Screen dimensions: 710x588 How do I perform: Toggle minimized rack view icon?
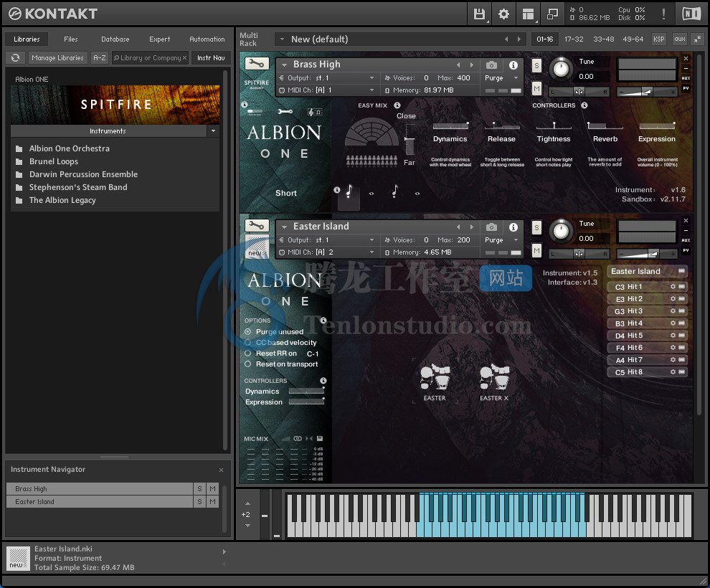pyautogui.click(x=552, y=14)
